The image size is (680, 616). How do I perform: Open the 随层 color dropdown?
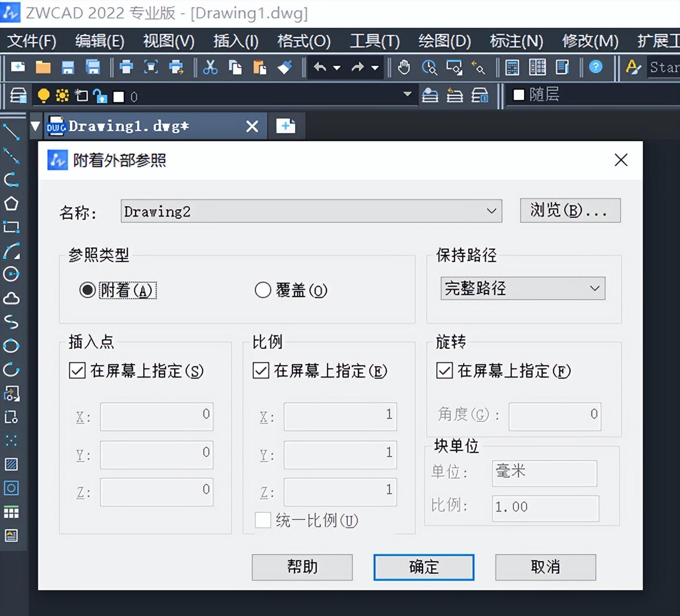pyautogui.click(x=594, y=95)
